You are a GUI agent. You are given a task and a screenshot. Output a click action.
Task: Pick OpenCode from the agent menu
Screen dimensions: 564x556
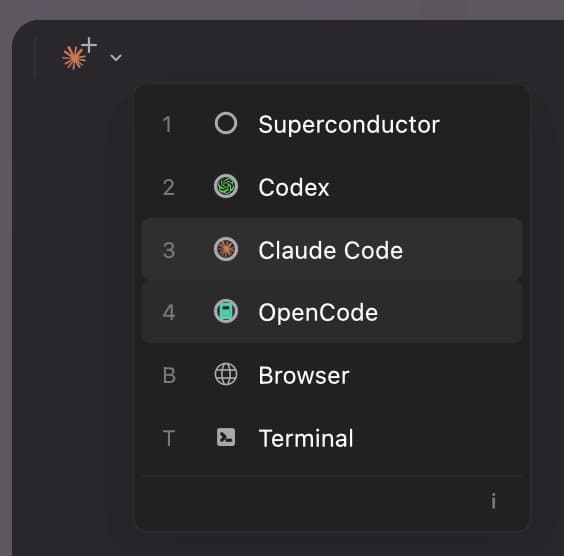point(332,312)
